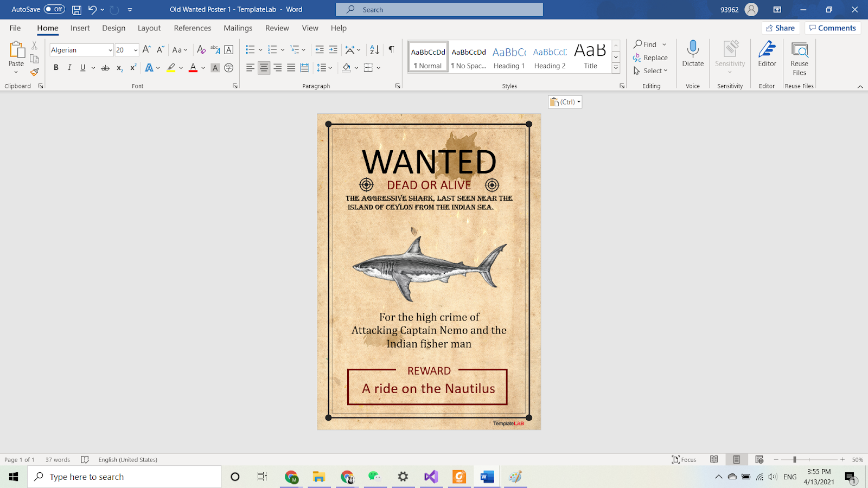Sort the selected text alphabetically
The image size is (868, 488).
click(x=374, y=50)
